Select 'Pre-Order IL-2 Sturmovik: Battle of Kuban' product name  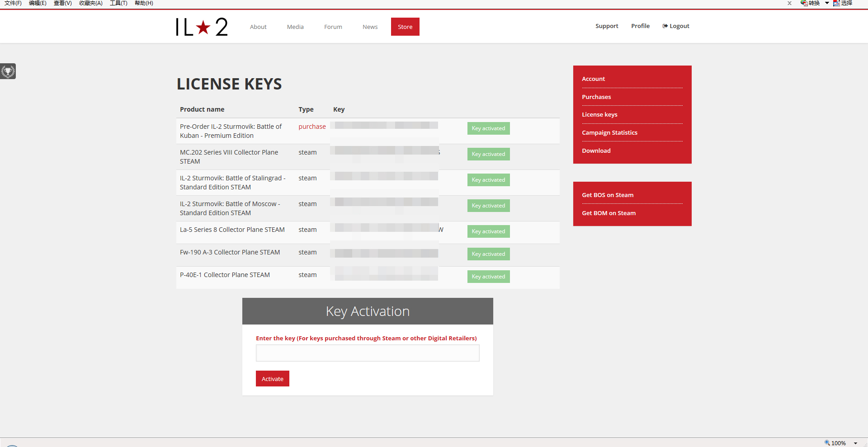(x=231, y=131)
